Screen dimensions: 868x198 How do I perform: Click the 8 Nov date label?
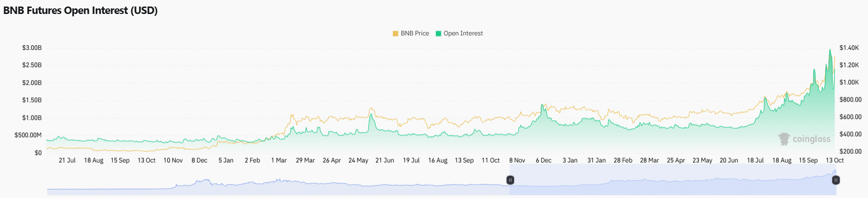click(517, 160)
